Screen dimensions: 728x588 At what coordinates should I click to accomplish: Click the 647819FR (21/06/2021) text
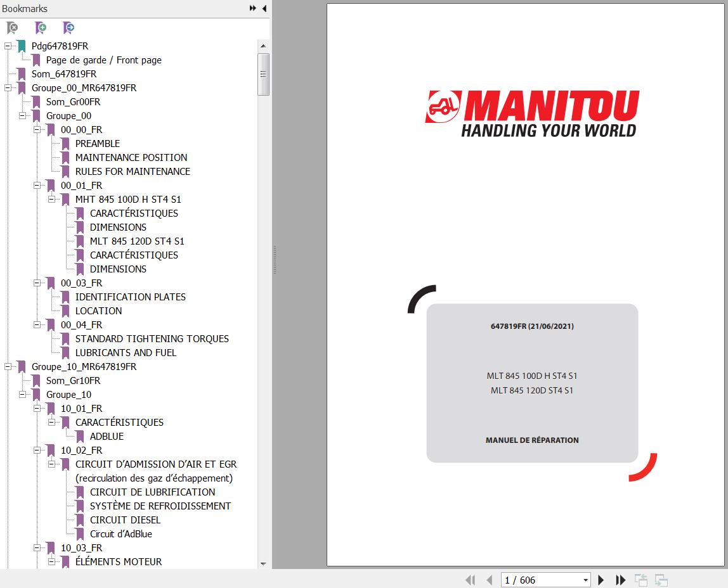[532, 326]
